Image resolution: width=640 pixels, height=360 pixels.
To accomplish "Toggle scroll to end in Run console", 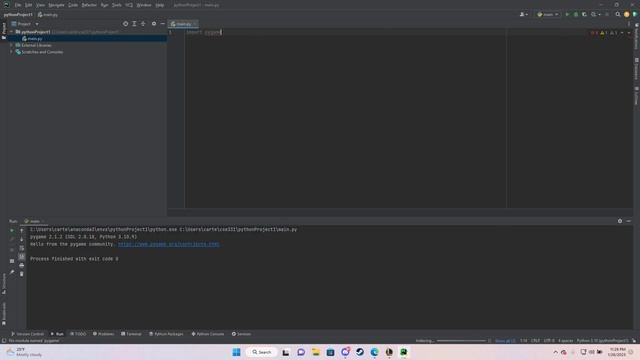I will [22, 256].
